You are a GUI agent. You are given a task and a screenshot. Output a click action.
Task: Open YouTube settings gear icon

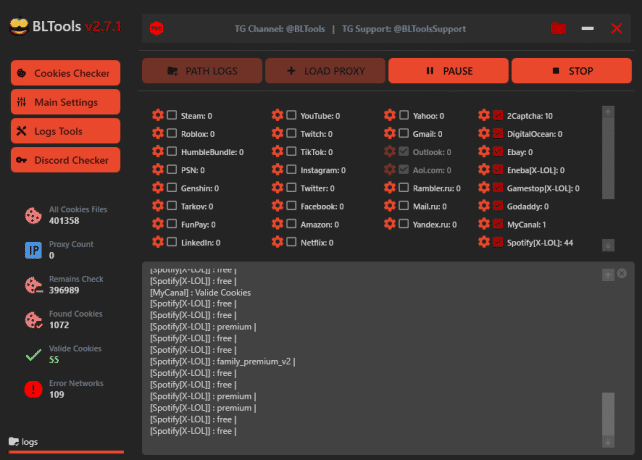[x=277, y=115]
